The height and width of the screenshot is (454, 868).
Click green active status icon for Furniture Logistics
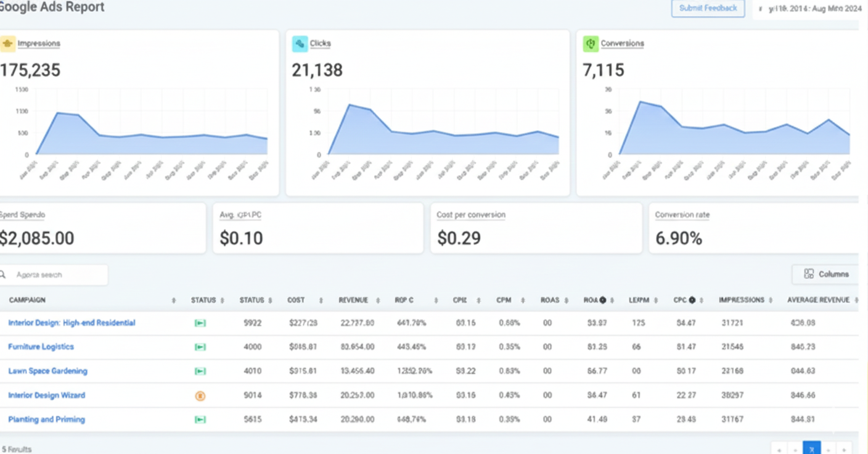tap(200, 347)
